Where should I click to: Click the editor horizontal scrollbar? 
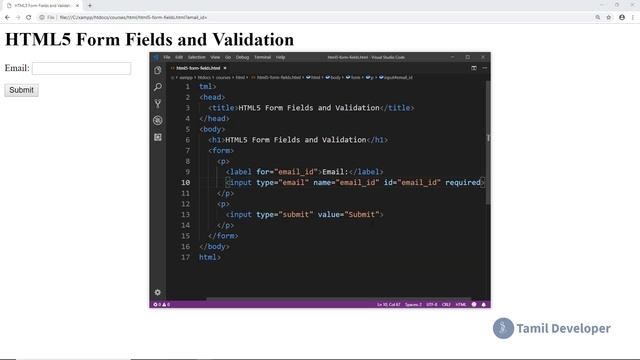pyautogui.click(x=339, y=299)
